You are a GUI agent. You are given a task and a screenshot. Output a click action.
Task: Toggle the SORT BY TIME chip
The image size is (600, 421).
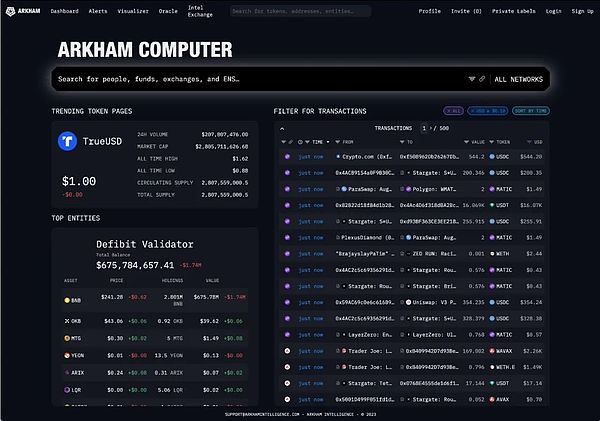[x=531, y=111]
